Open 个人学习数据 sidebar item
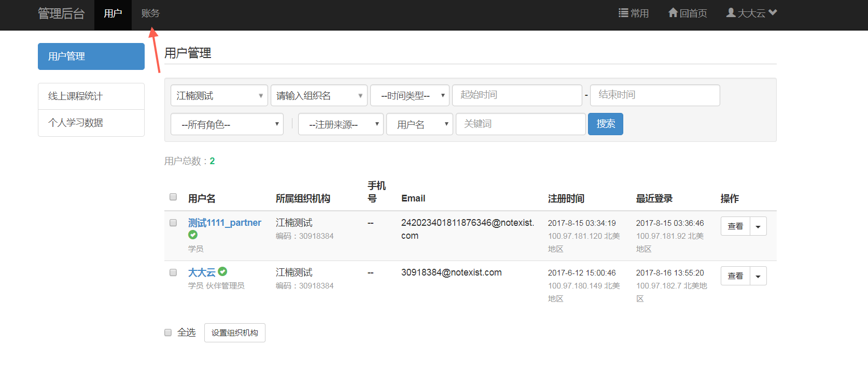 [x=91, y=123]
